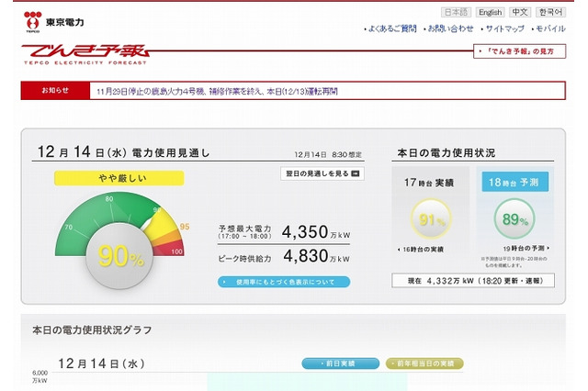Click the 4,830 万kW supply capacity value

pyautogui.click(x=316, y=256)
